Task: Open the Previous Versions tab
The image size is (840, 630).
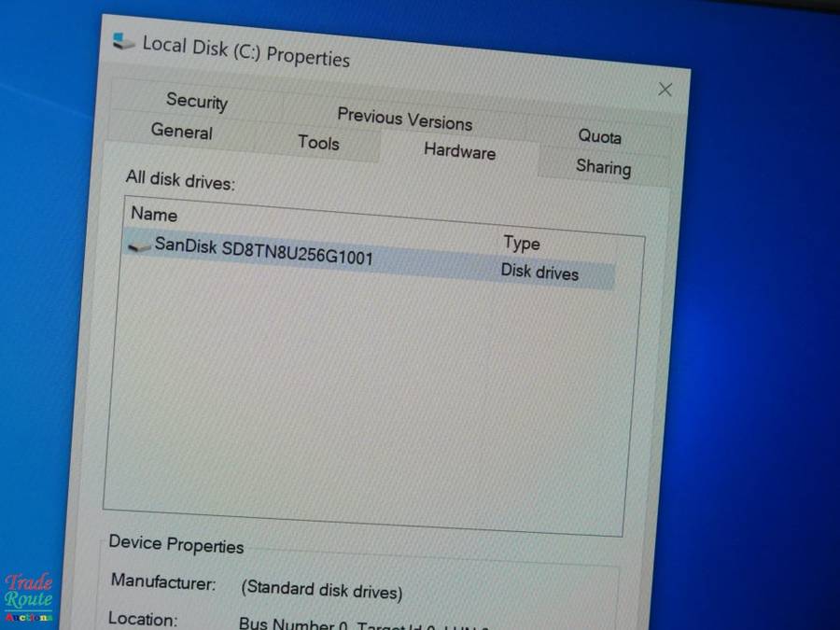Action: click(404, 119)
